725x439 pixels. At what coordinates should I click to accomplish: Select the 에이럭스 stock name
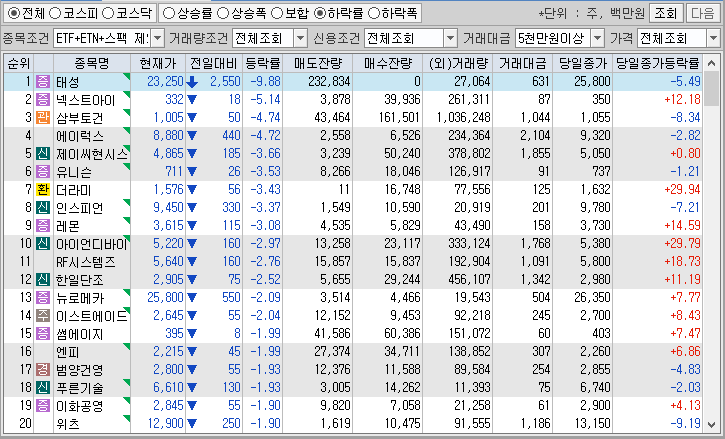pos(80,136)
